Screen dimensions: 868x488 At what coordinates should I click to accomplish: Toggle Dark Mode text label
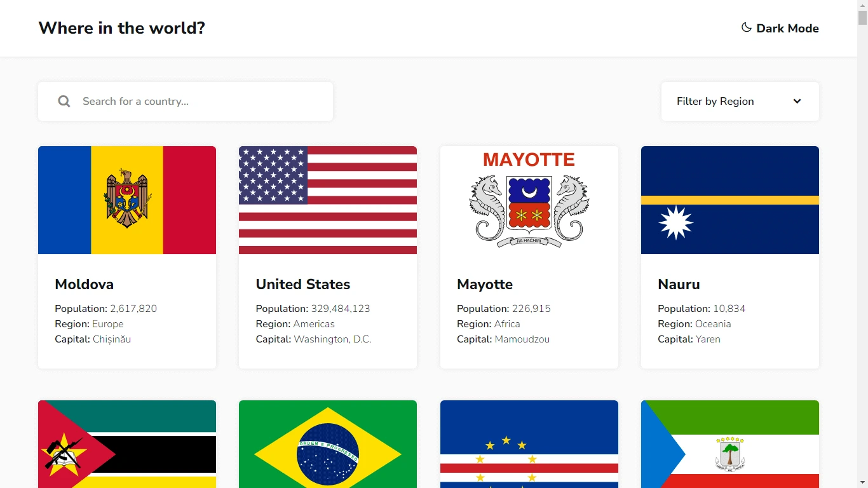point(787,29)
